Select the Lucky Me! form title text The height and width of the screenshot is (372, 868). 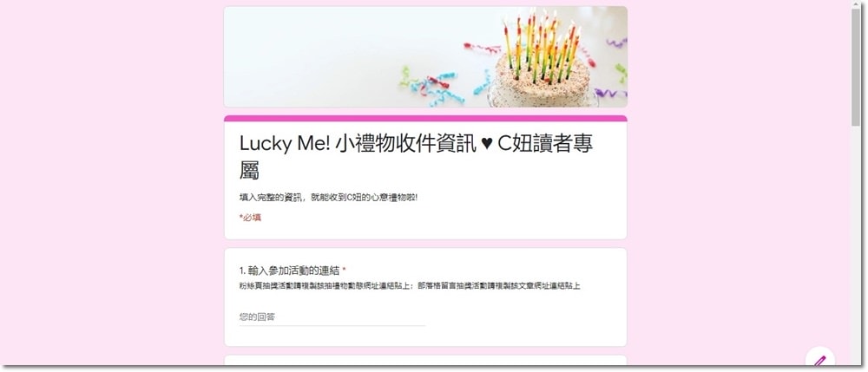(417, 157)
